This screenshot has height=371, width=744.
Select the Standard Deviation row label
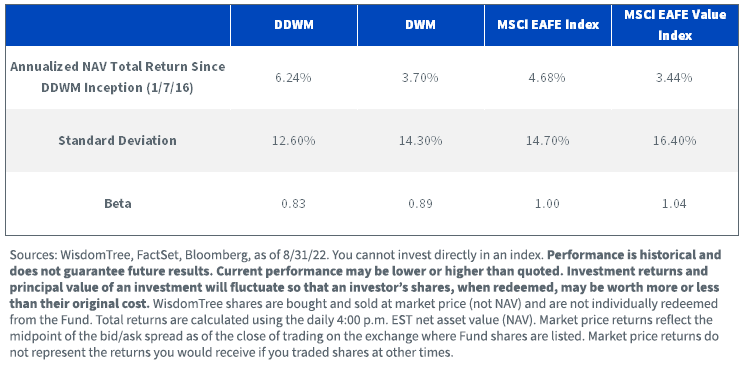118,140
